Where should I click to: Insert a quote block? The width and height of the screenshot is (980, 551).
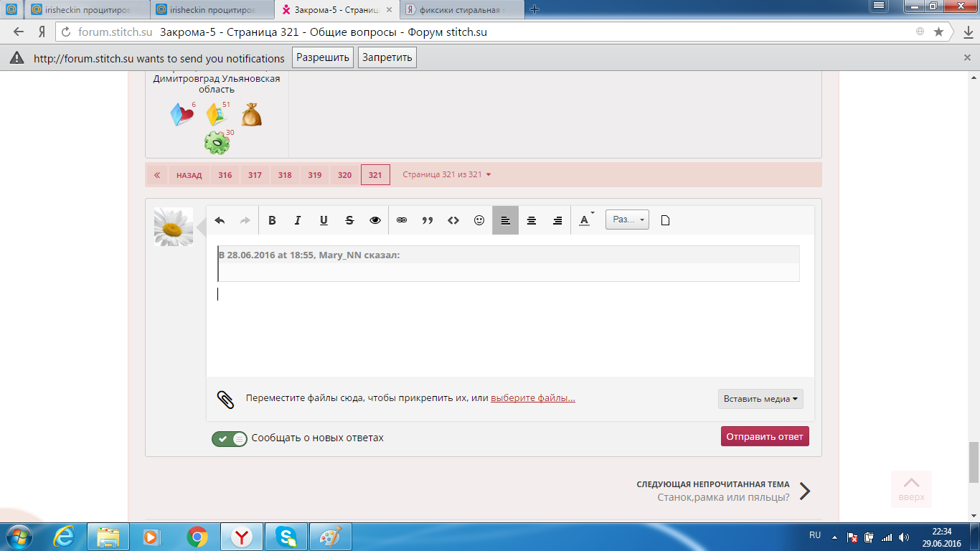[x=428, y=220]
